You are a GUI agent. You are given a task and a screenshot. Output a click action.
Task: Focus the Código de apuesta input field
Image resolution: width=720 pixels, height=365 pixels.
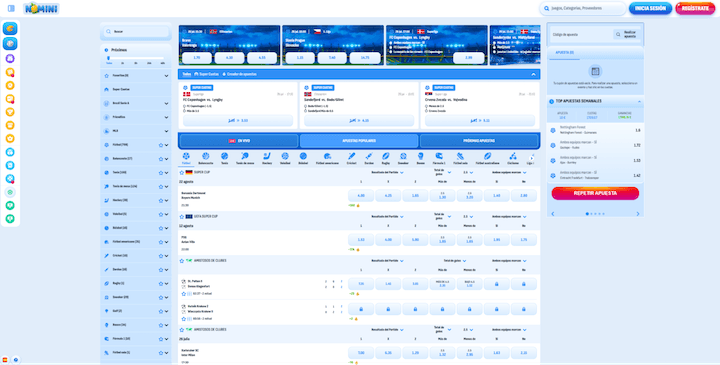coord(581,34)
